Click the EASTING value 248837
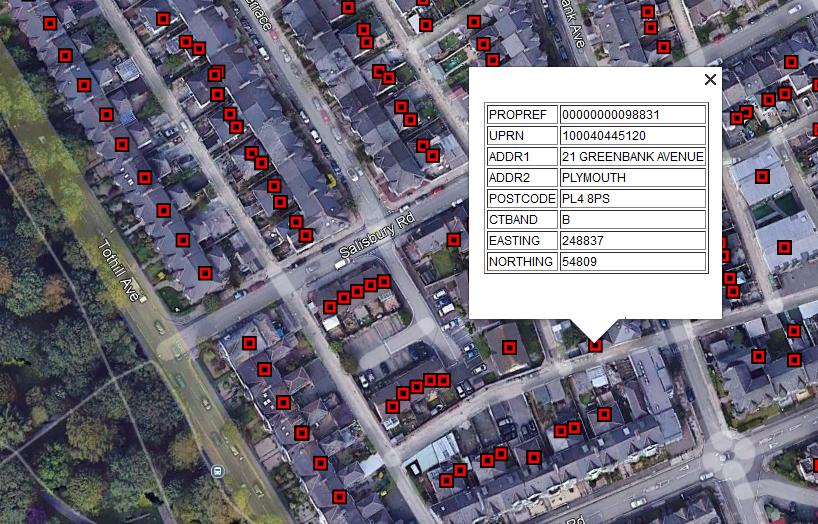 (x=632, y=241)
